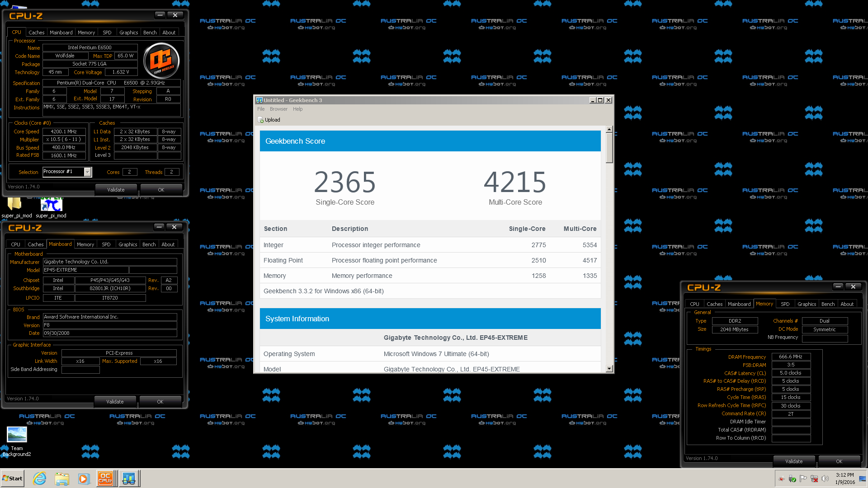Click the Geekbench Score blue header
Screen dimensions: 868x488
430,141
